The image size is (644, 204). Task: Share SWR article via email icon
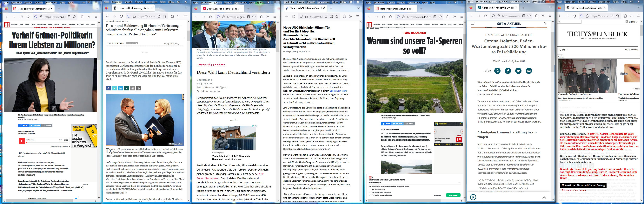pos(529,71)
